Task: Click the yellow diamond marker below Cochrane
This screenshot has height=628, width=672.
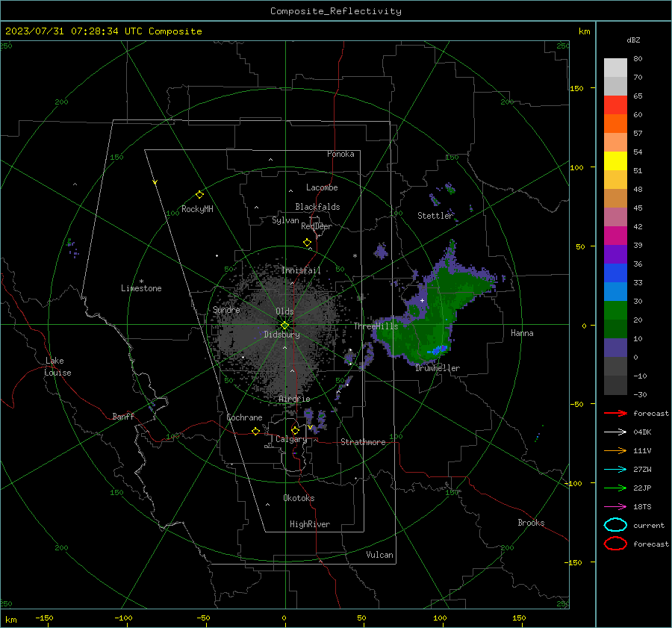Action: (x=255, y=432)
